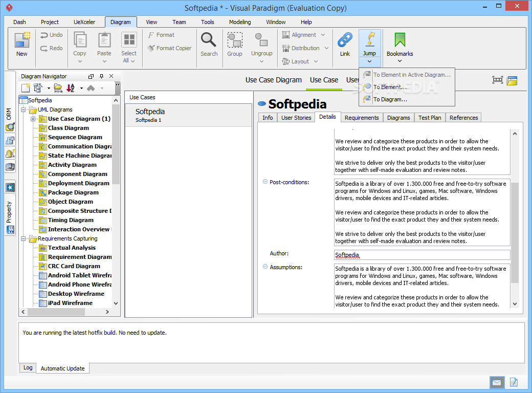Viewport: 532px width, 393px height.
Task: Choose To Element... from Jump menu
Action: pos(407,87)
